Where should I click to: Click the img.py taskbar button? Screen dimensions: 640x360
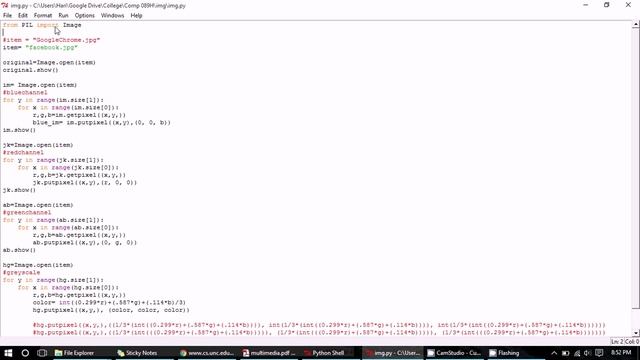click(x=393, y=353)
